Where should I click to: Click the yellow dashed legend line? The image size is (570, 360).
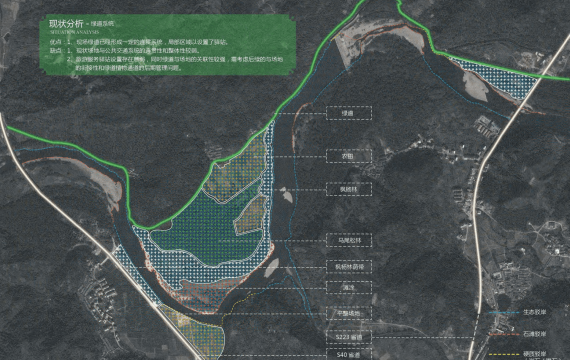tap(503, 354)
